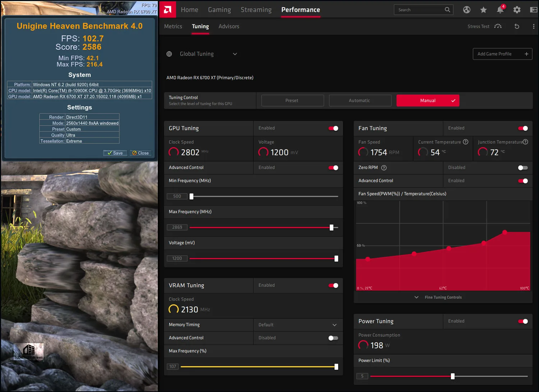Open settings gear icon
The width and height of the screenshot is (539, 392).
517,10
